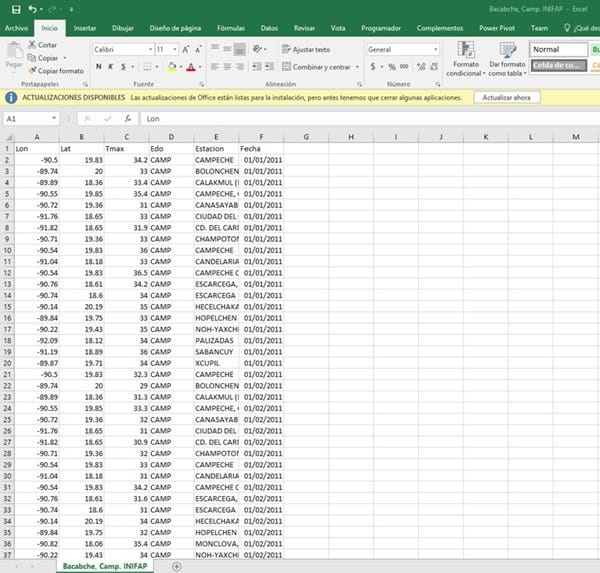This screenshot has width=600, height=573.
Task: Click the Combinar y centrar button
Action: [x=316, y=67]
